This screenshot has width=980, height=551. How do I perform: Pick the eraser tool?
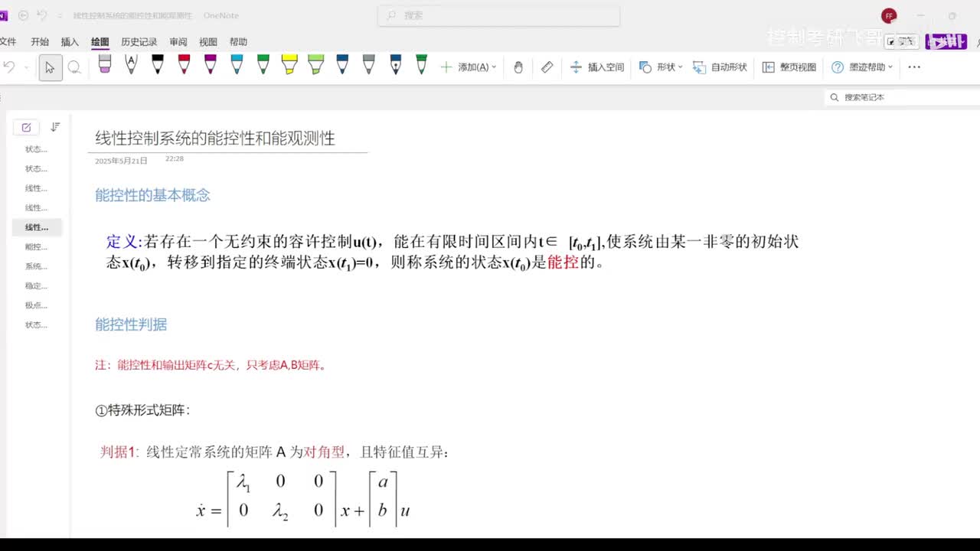[x=105, y=65]
